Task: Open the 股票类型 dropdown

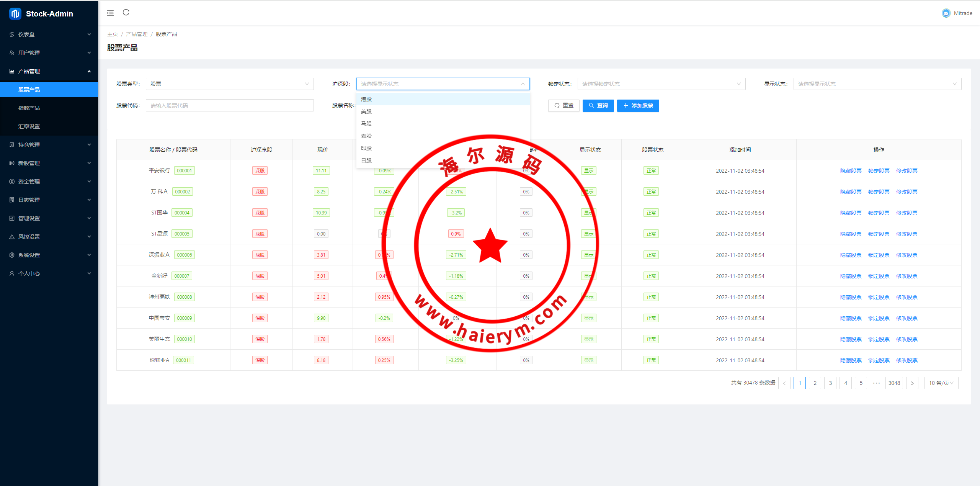Action: click(229, 84)
